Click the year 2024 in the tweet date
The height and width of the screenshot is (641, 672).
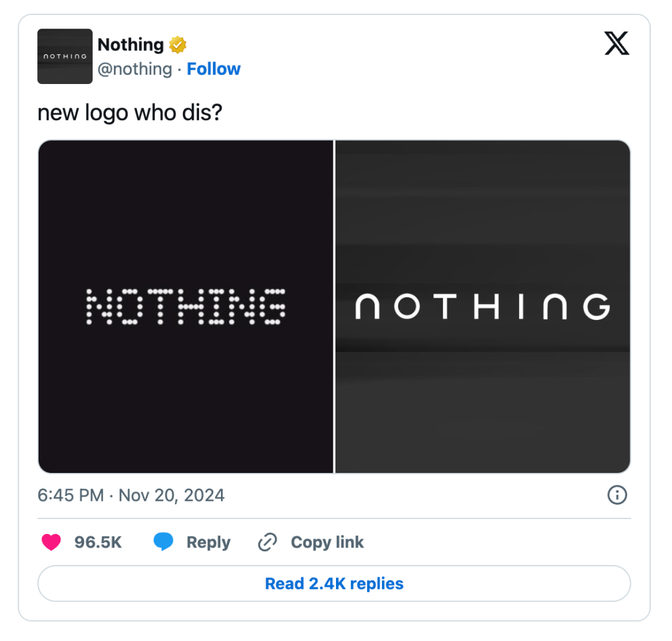[204, 495]
